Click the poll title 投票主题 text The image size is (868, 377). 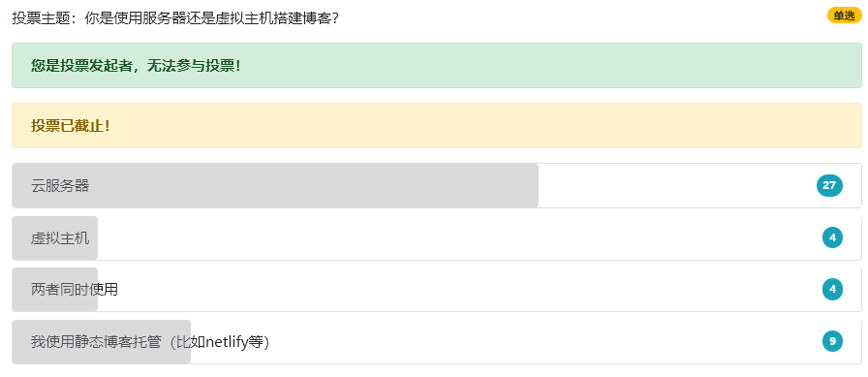coord(175,17)
